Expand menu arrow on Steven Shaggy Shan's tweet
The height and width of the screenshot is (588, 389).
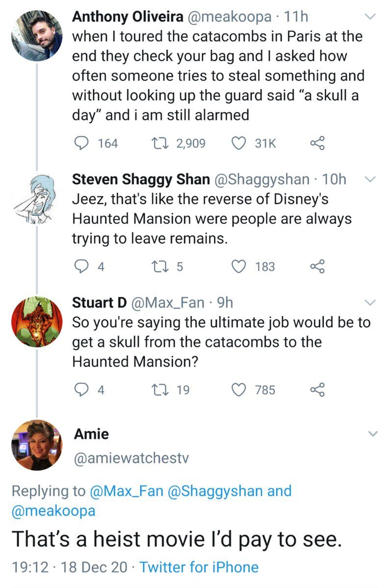point(371,180)
